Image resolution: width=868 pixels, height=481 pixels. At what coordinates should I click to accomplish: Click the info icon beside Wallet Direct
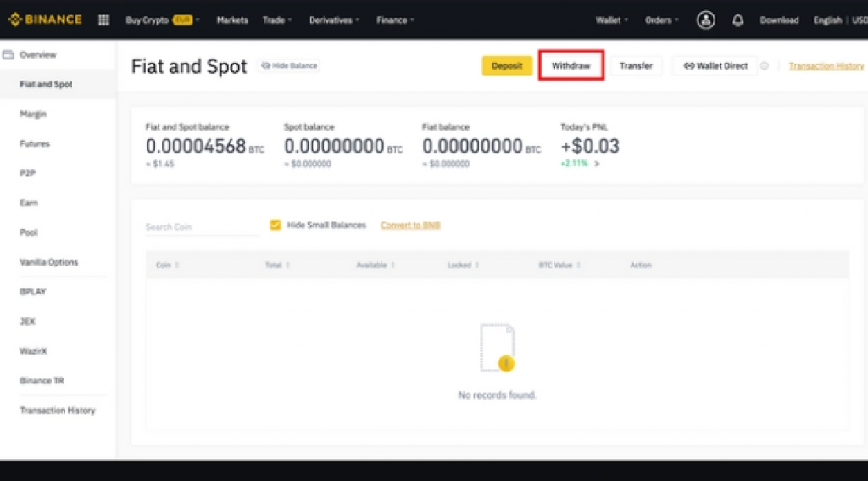[x=765, y=66]
